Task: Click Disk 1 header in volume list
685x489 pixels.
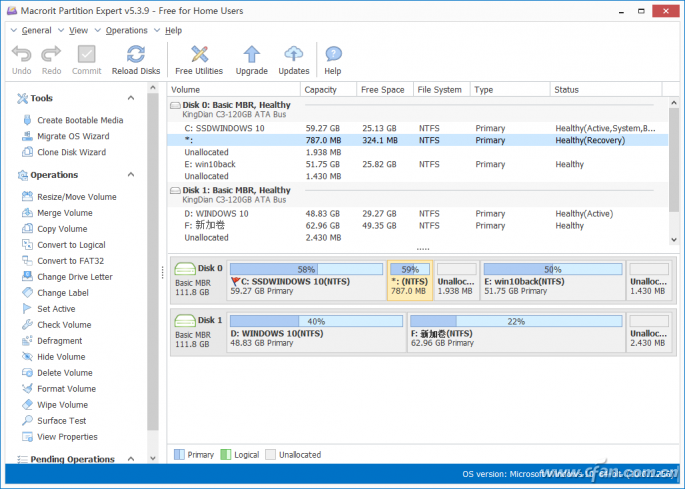Action: [x=418, y=194]
